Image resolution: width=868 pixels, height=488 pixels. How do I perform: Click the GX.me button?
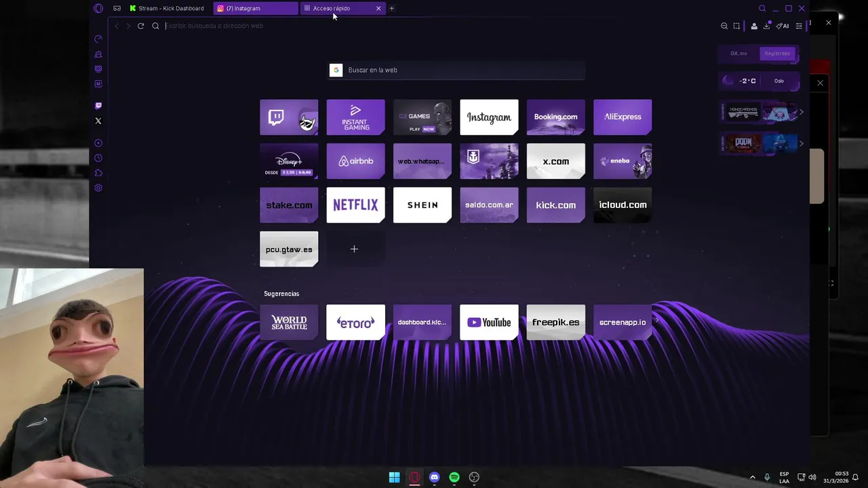[738, 54]
